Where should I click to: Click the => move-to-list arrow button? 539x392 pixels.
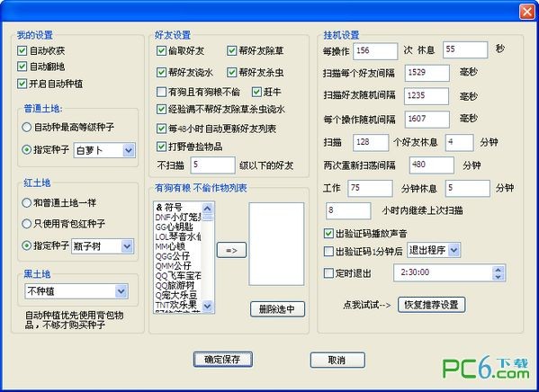pos(231,250)
